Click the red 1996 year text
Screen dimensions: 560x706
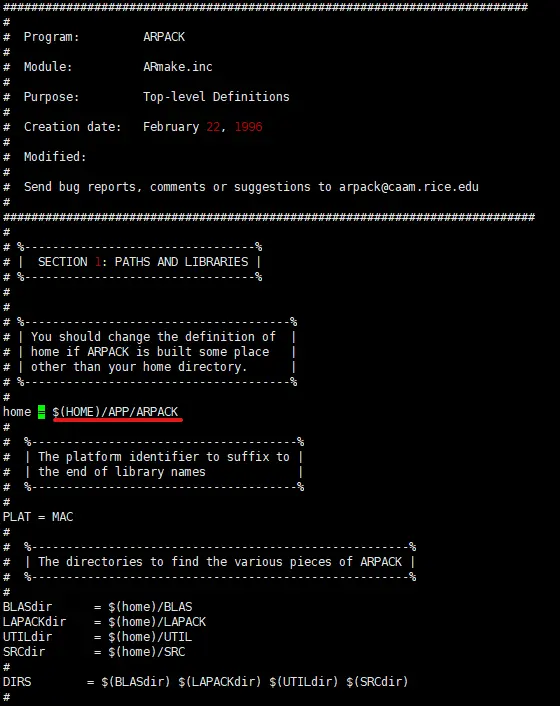248,127
